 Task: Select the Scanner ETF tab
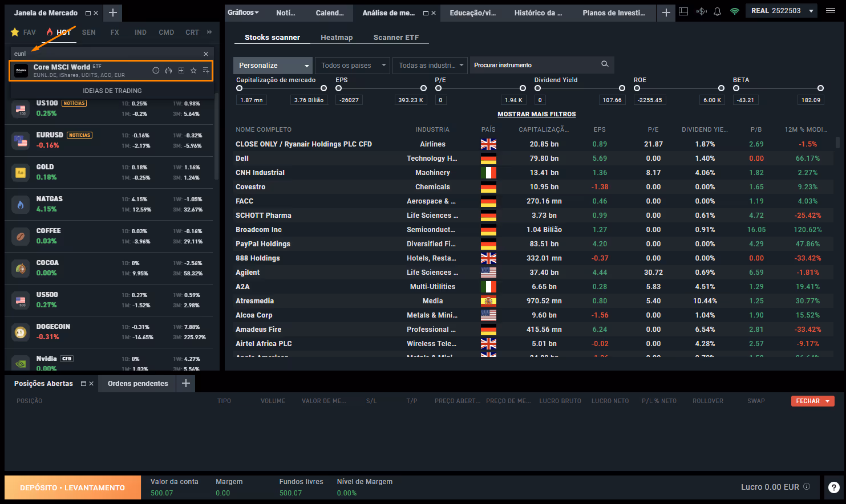pyautogui.click(x=396, y=38)
